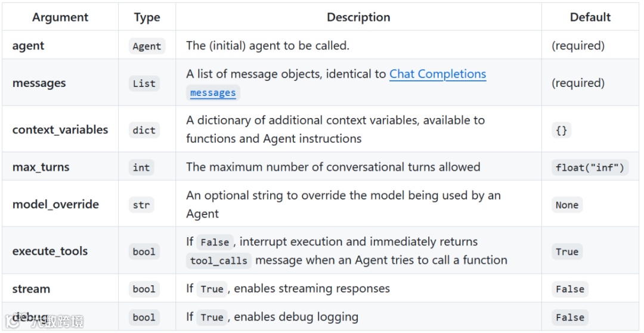Image resolution: width=644 pixels, height=333 pixels.
Task: Click the None default value
Action: point(566,205)
